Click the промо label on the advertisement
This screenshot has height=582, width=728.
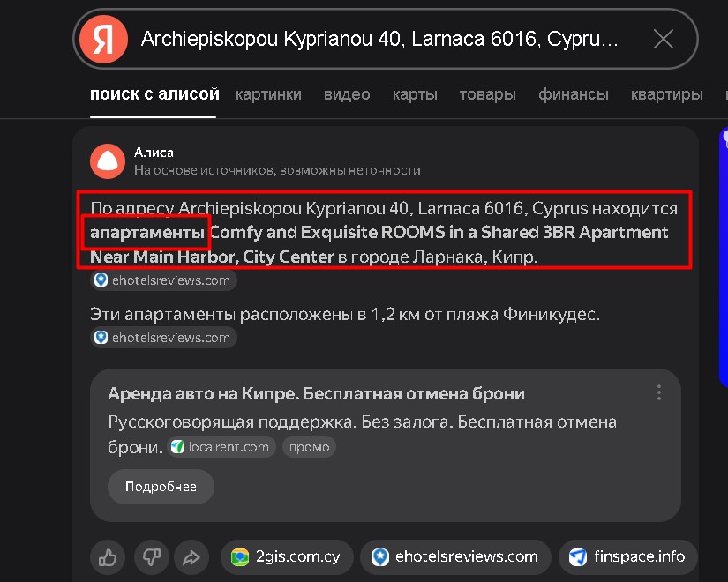tap(309, 446)
